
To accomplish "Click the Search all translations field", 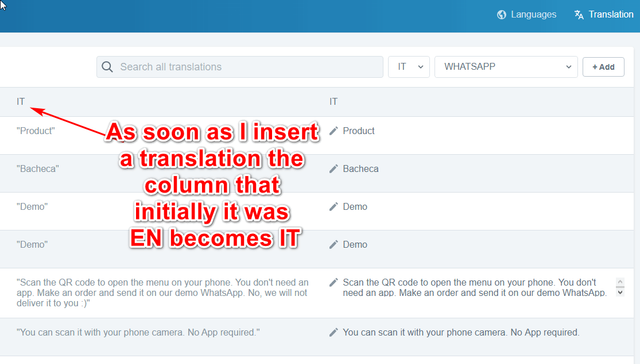I will tap(240, 67).
